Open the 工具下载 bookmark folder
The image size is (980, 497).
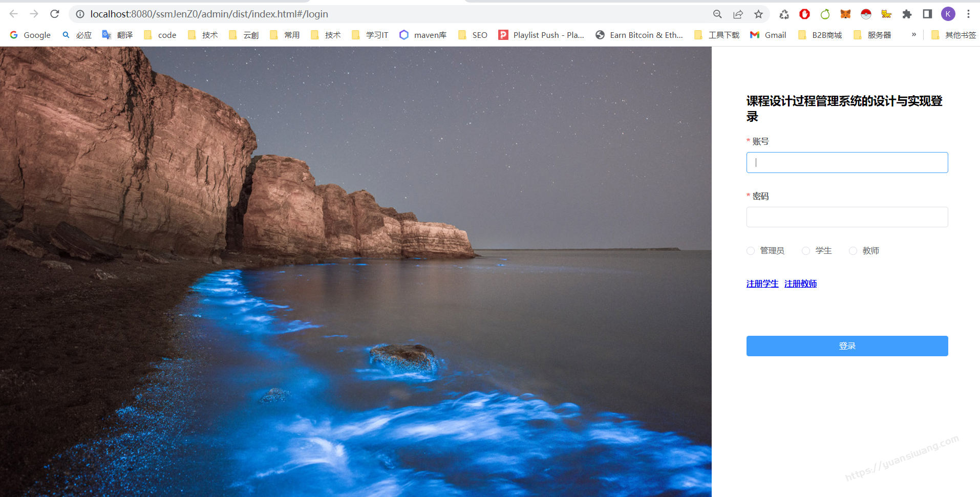point(717,35)
